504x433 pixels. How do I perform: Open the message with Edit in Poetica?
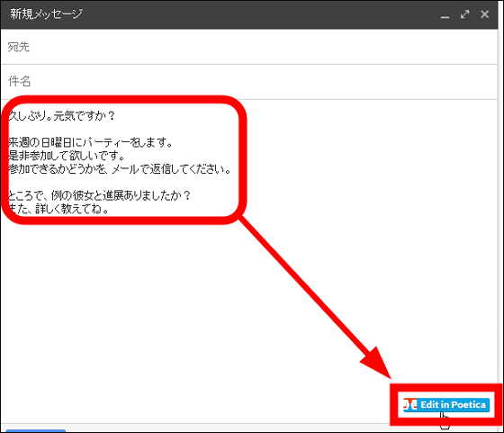(x=446, y=405)
